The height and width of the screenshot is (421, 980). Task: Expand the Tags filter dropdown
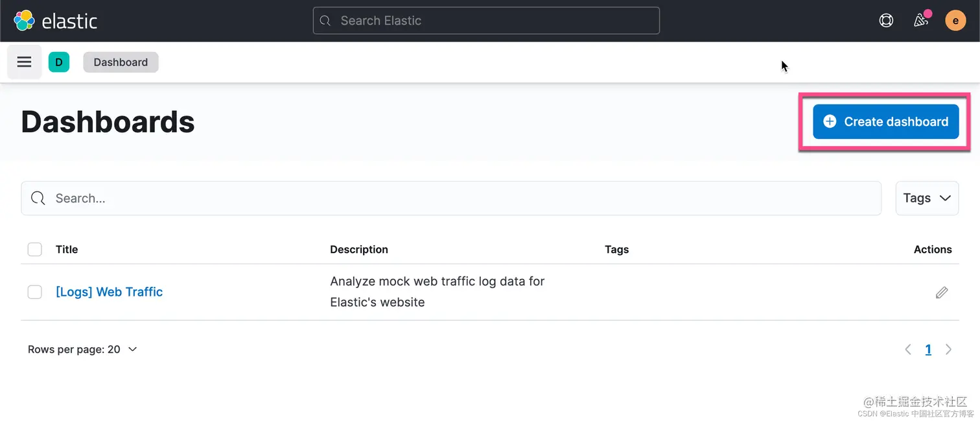pyautogui.click(x=927, y=198)
